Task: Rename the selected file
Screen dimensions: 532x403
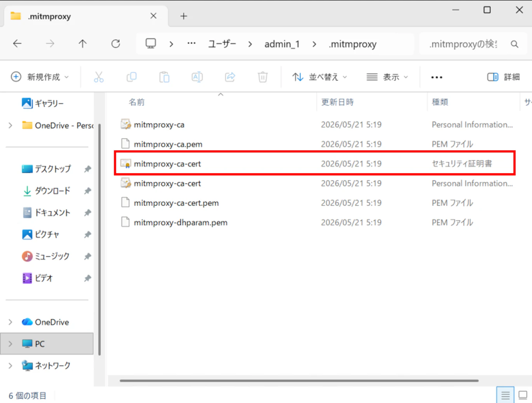Action: coord(197,77)
